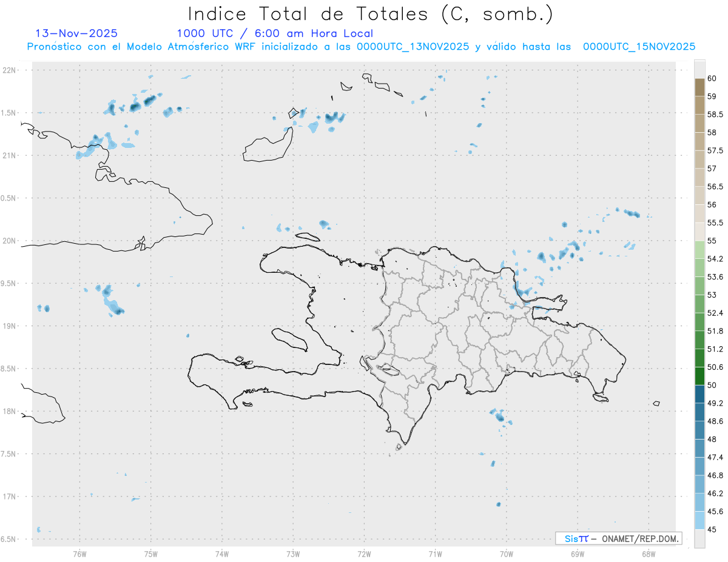The height and width of the screenshot is (562, 728).
Task: Click the '1000 UTC / 6:00 am Hora Local' text
Action: click(x=275, y=34)
